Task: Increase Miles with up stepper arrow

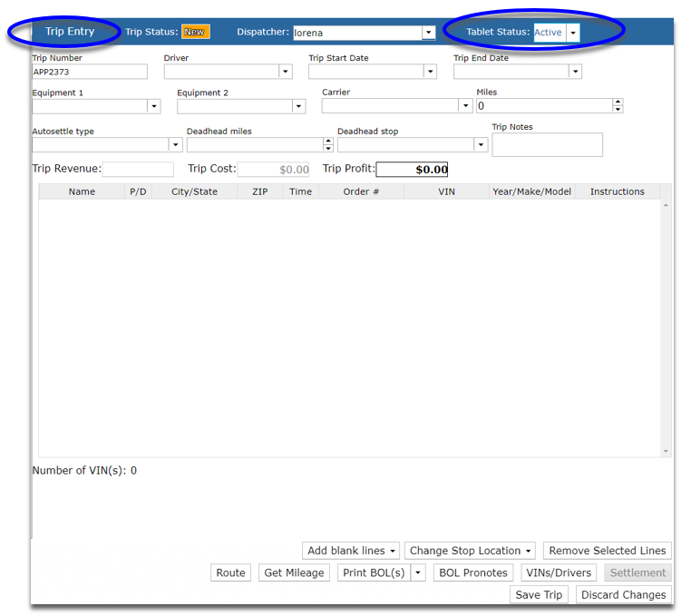Action: click(x=618, y=103)
